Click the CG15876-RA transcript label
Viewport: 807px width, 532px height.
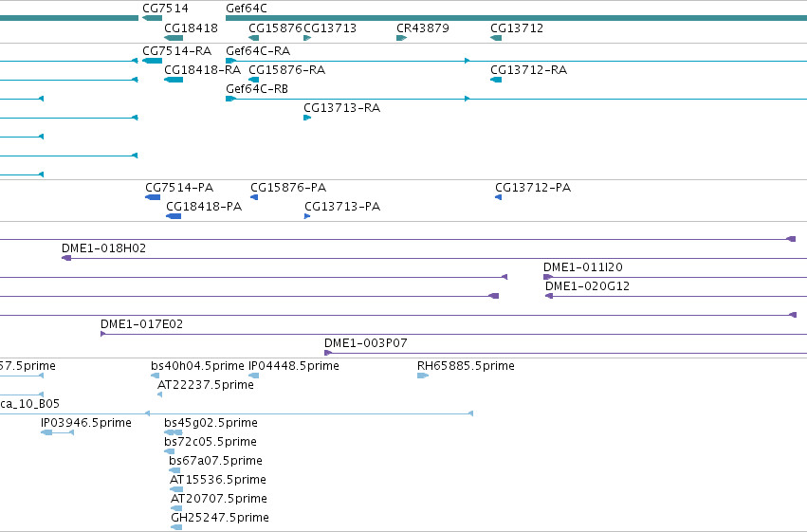click(286, 70)
